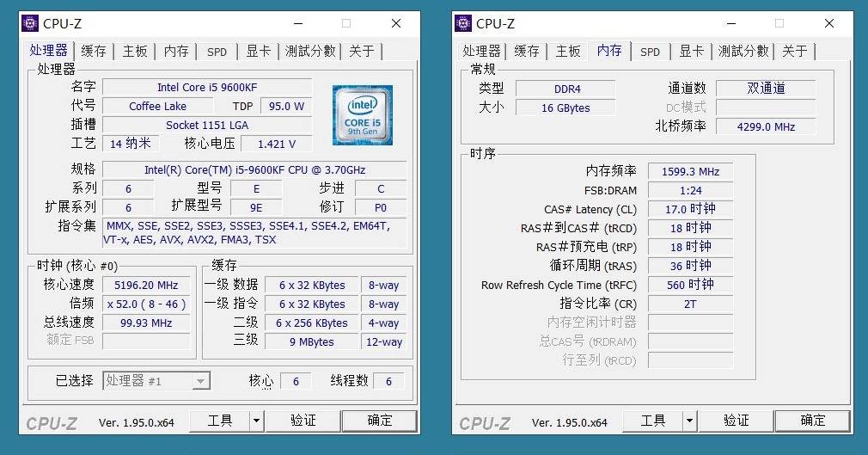Click the 36 时钟 tRAS value
Image resolution: width=868 pixels, height=455 pixels.
(x=690, y=266)
